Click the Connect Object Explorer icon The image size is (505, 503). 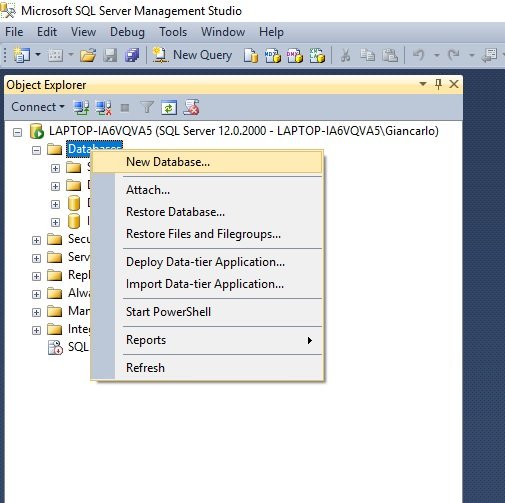pyautogui.click(x=81, y=107)
